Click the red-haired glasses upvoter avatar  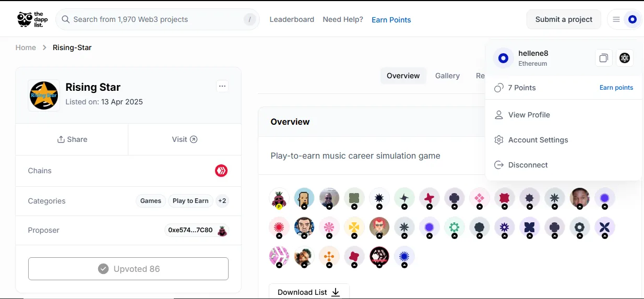pyautogui.click(x=379, y=227)
